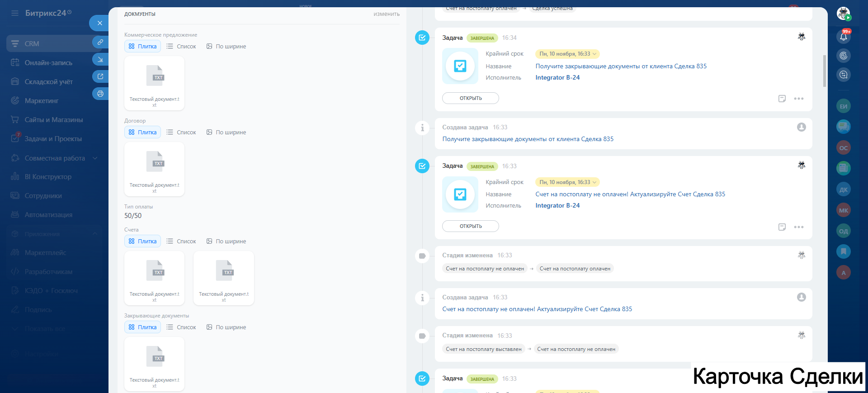Open the notifications bell icon
868x393 pixels.
[x=843, y=37]
